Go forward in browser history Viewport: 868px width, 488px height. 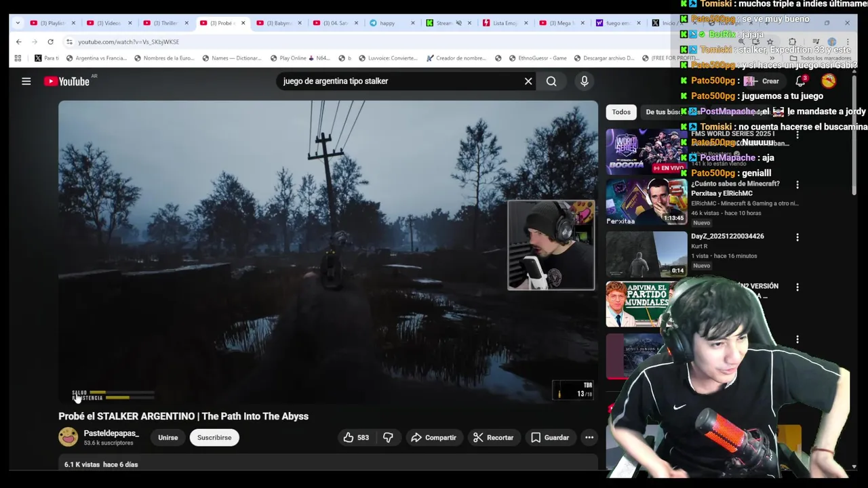point(35,42)
